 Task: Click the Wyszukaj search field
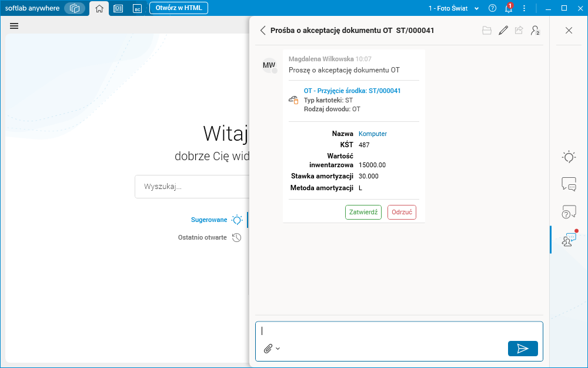click(192, 187)
